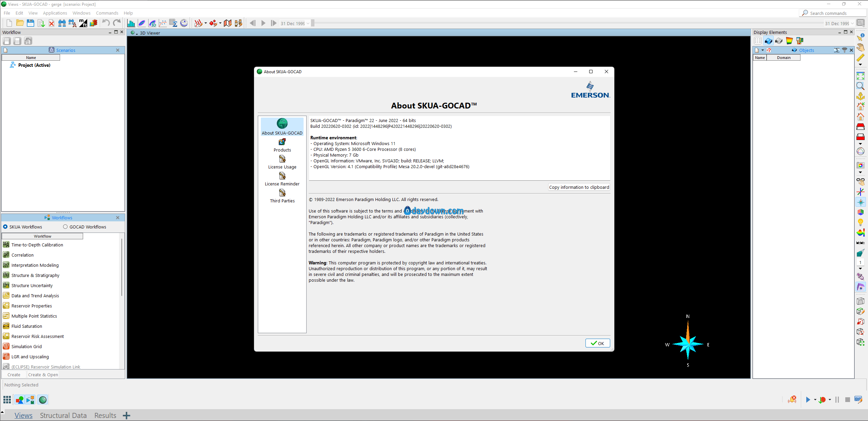Open project via folder icon in toolbar
Screen dimensions: 868x421
coord(20,23)
